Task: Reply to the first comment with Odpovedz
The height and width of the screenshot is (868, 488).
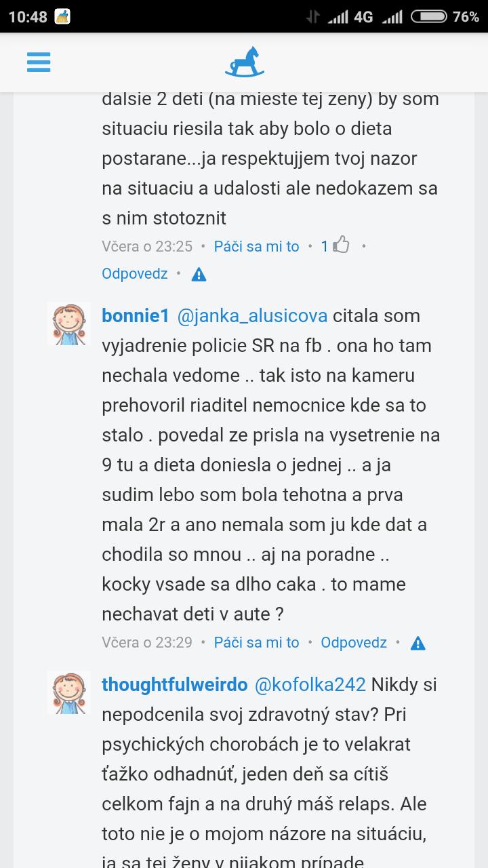Action: [x=134, y=273]
